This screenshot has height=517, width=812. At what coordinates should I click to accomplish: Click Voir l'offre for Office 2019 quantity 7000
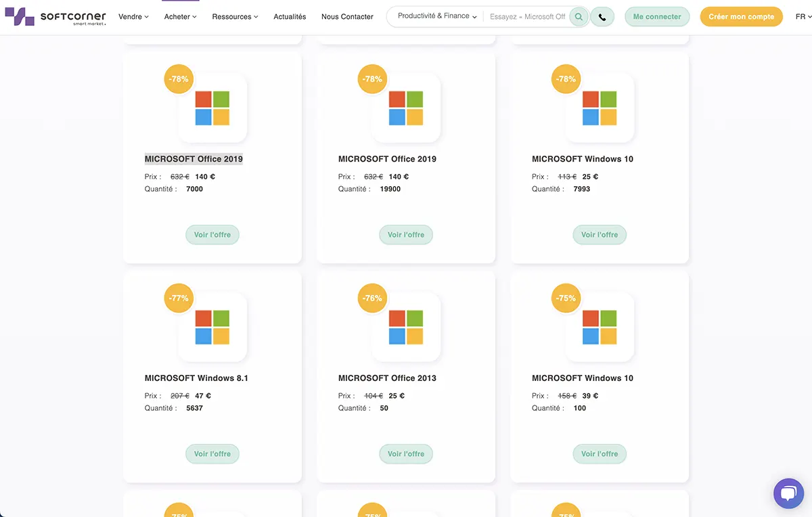tap(212, 235)
